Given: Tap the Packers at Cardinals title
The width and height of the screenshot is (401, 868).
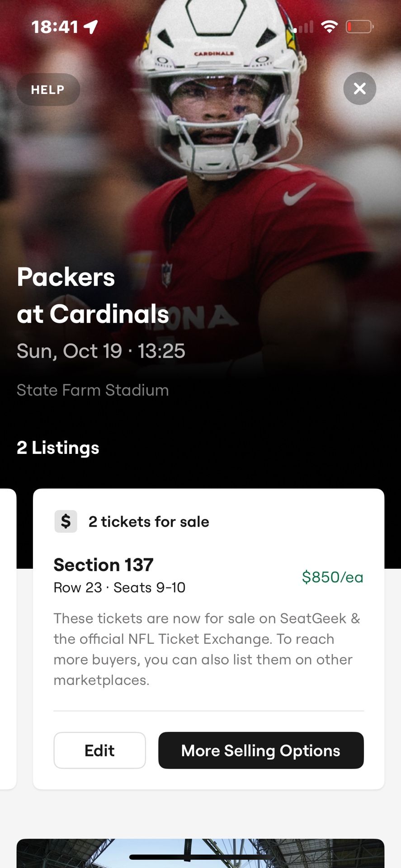Looking at the screenshot, I should point(93,295).
